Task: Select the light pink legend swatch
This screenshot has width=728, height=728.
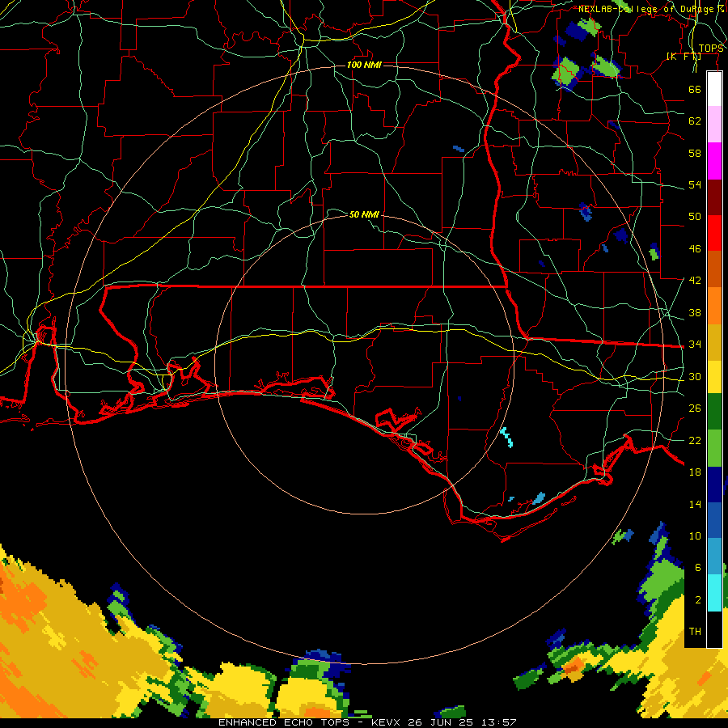Action: tap(714, 125)
